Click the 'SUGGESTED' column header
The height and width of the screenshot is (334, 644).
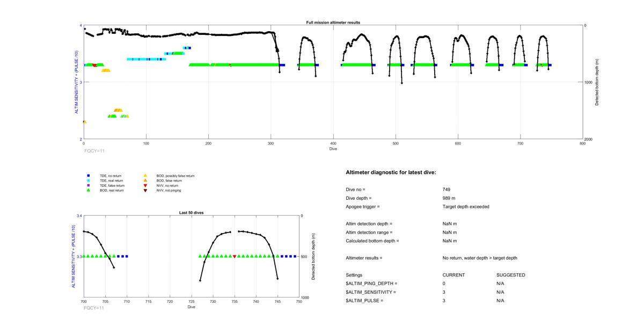coord(510,275)
